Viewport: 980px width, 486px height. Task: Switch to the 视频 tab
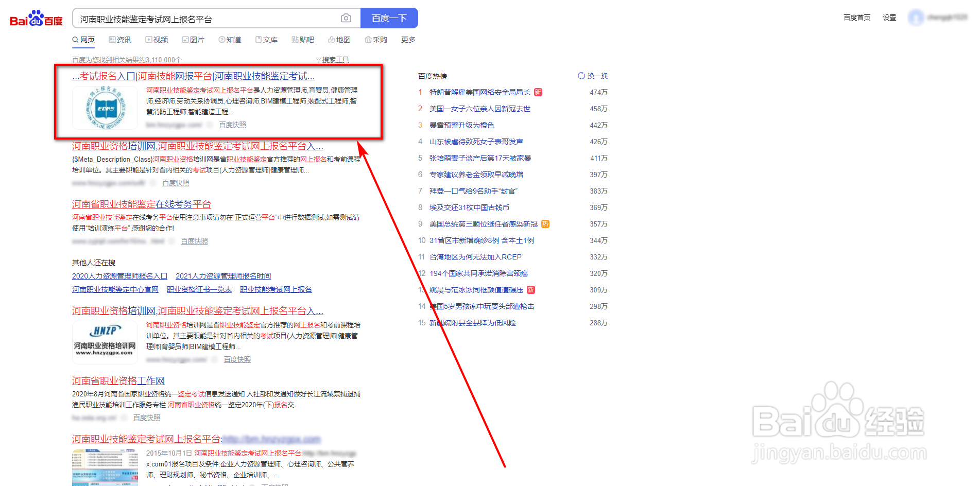(x=157, y=40)
